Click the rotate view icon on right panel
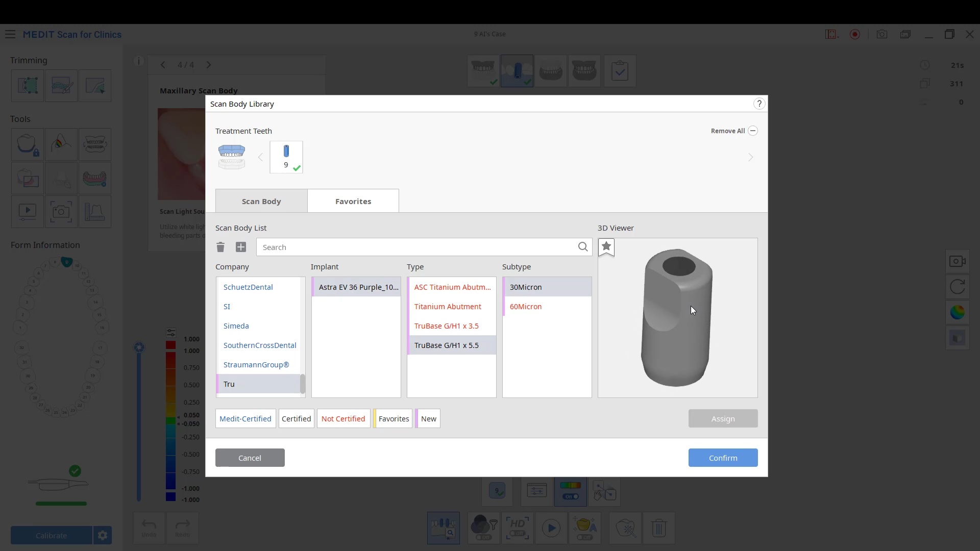 (x=958, y=287)
